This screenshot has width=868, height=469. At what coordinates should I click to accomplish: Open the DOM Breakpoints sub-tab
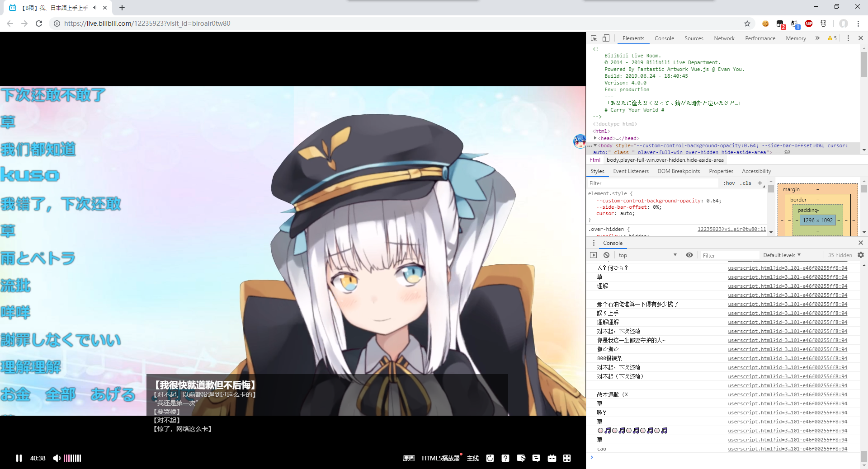click(x=679, y=171)
